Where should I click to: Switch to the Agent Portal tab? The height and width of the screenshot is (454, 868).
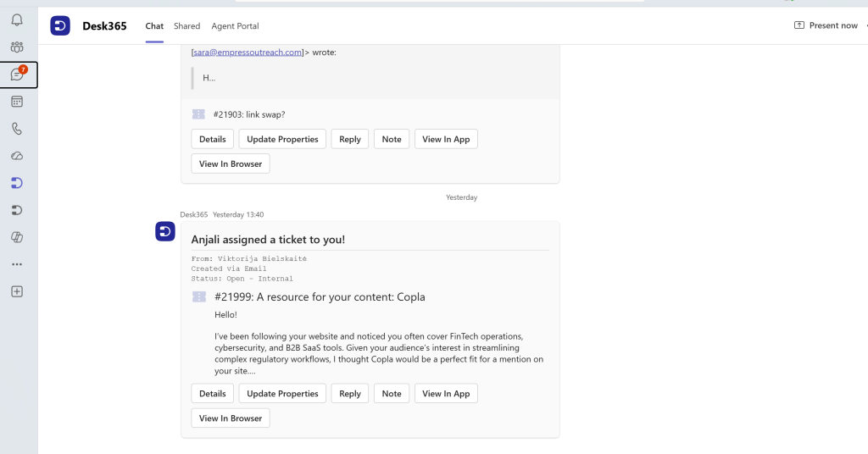click(236, 26)
